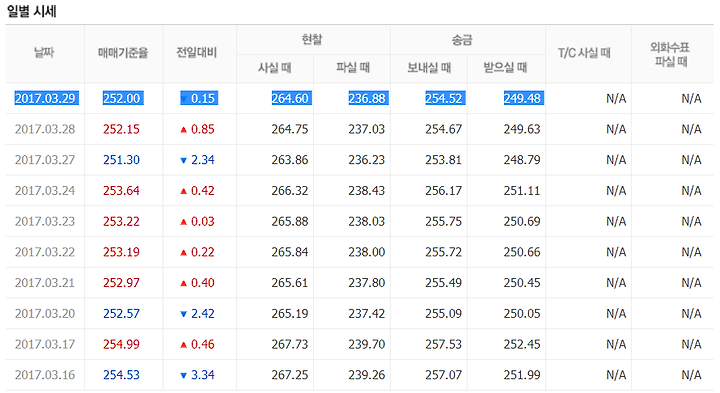Click the 236.23 cash sell value
Screen dimensions: 720x393
366,160
